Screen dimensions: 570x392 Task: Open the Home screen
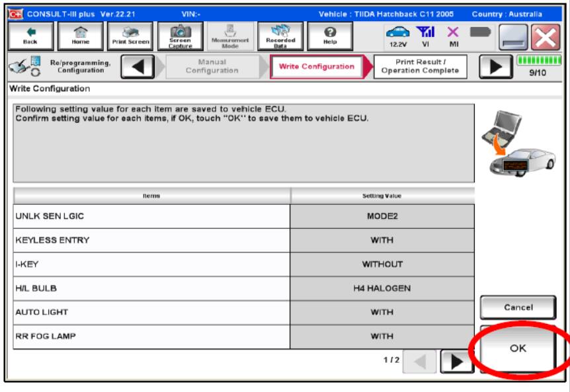click(80, 36)
